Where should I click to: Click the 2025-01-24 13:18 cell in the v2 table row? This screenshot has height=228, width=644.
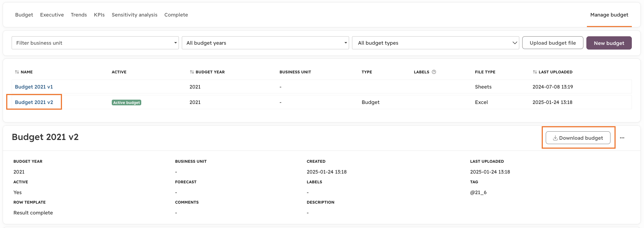[x=553, y=102]
